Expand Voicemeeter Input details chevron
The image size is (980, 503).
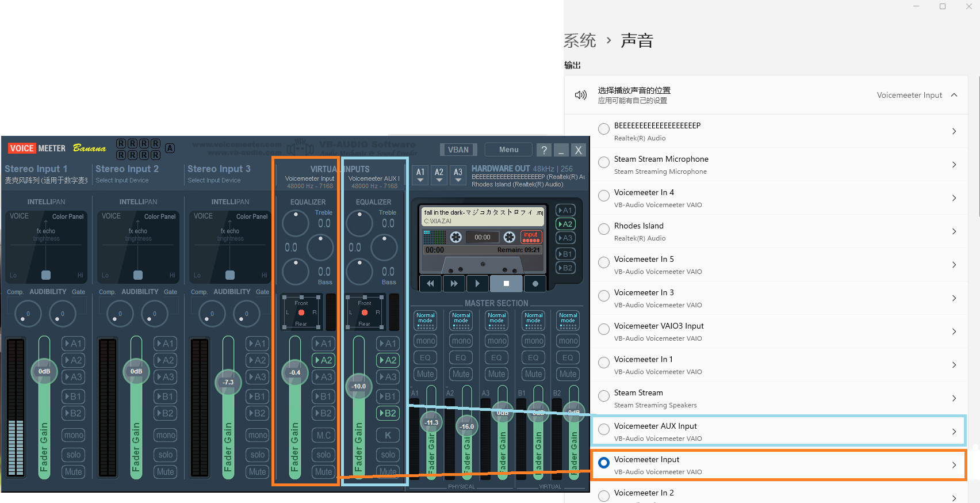[x=954, y=465]
